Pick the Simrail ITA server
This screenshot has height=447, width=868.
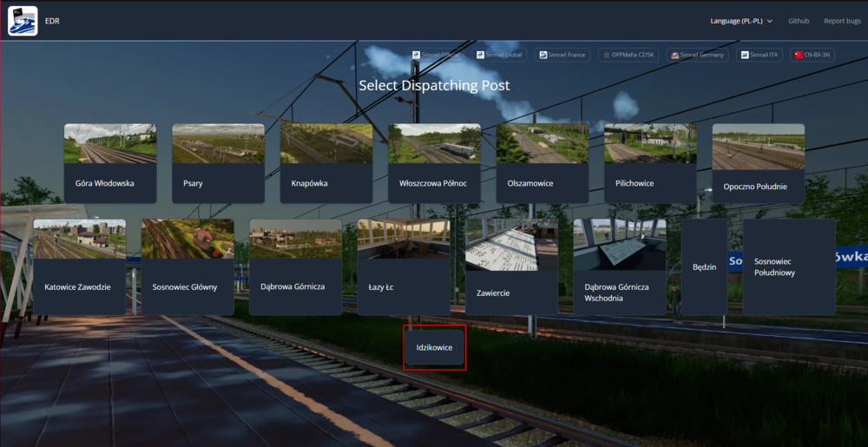(x=759, y=55)
